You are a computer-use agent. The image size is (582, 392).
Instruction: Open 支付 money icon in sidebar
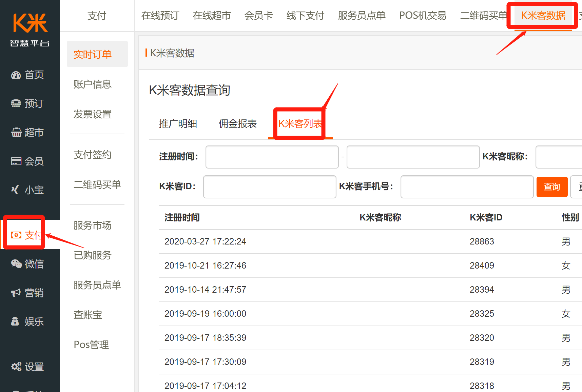[16, 235]
